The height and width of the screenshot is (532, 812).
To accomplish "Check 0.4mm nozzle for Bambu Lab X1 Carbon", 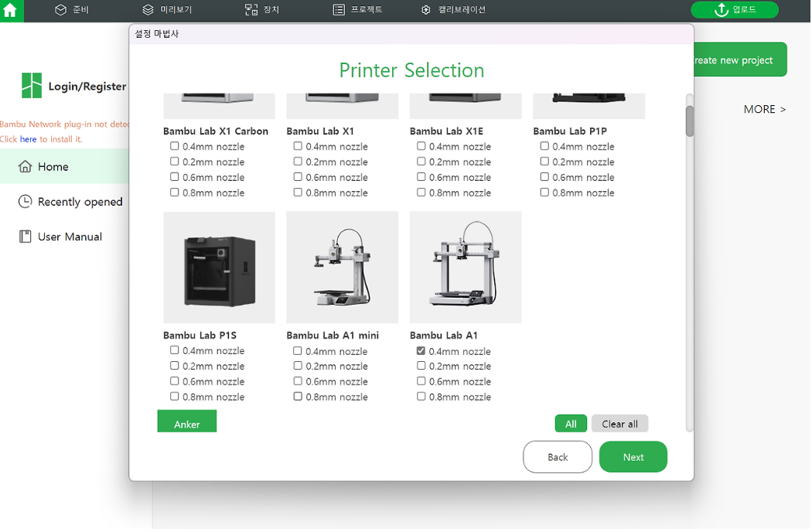I will tap(175, 147).
